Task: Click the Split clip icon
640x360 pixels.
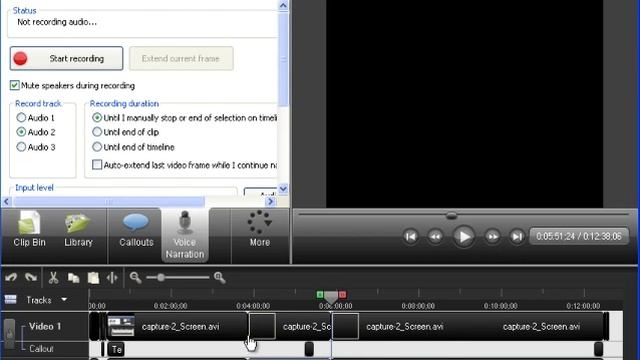Action: (112, 278)
